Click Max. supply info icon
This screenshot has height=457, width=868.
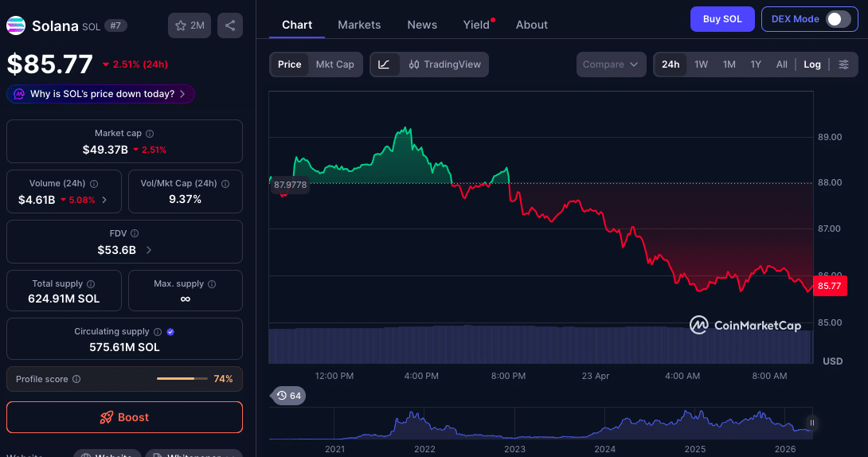pyautogui.click(x=212, y=283)
